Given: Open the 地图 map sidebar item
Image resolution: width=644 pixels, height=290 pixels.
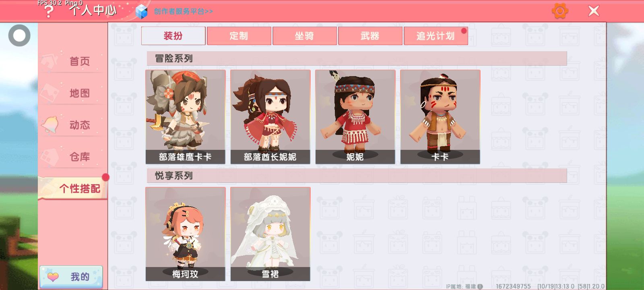Looking at the screenshot, I should (x=73, y=93).
